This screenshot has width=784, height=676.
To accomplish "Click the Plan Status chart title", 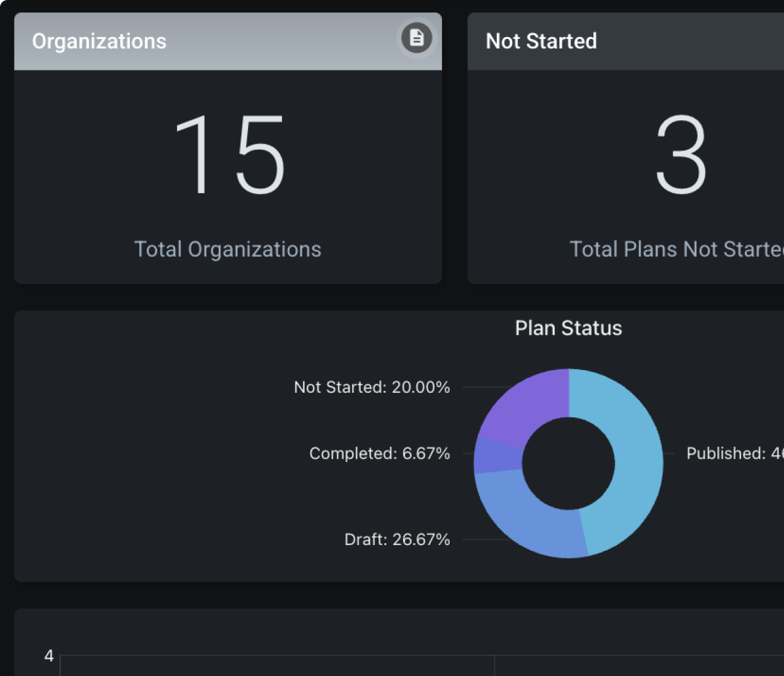I will pos(568,328).
